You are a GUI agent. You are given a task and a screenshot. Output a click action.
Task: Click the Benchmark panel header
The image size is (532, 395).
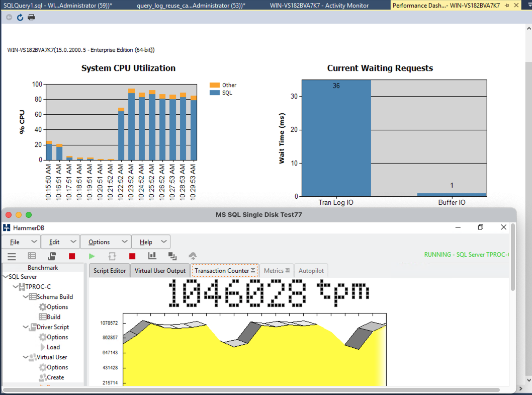click(43, 268)
